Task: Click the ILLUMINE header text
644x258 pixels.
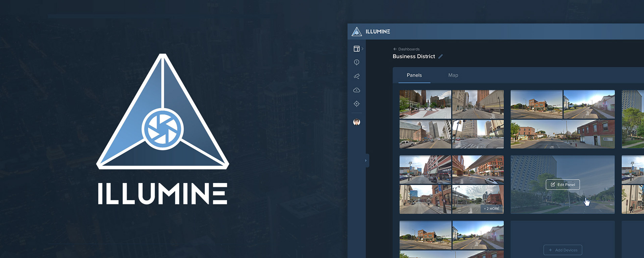Action: 378,32
